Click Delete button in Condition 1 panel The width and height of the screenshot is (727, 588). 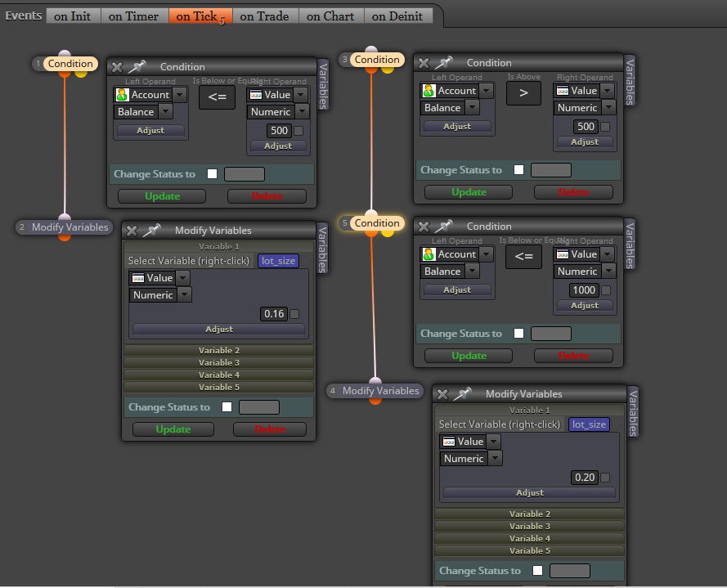coord(267,196)
